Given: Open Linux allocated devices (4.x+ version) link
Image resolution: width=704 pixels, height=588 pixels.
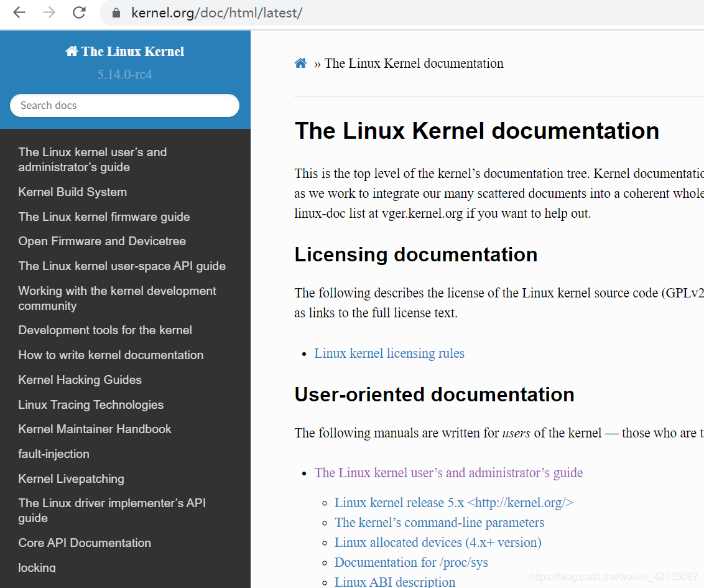Looking at the screenshot, I should (x=438, y=542).
